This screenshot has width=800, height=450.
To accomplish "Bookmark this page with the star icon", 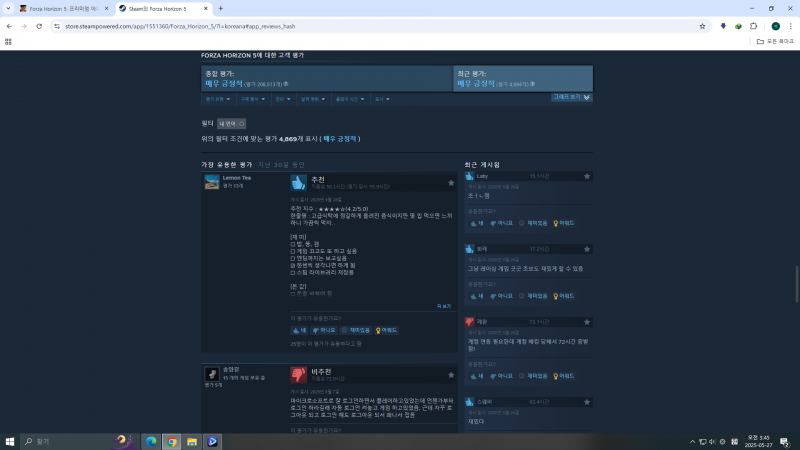I will (702, 26).
